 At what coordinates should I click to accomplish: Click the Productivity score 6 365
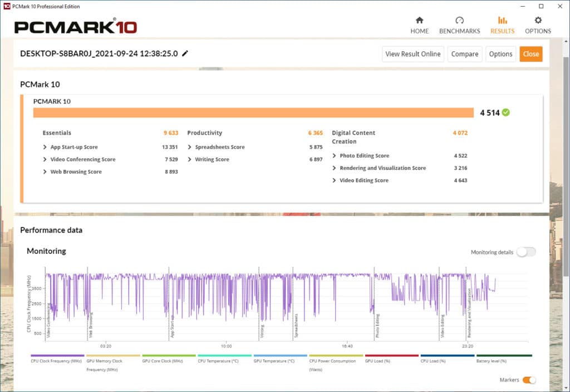(x=316, y=133)
